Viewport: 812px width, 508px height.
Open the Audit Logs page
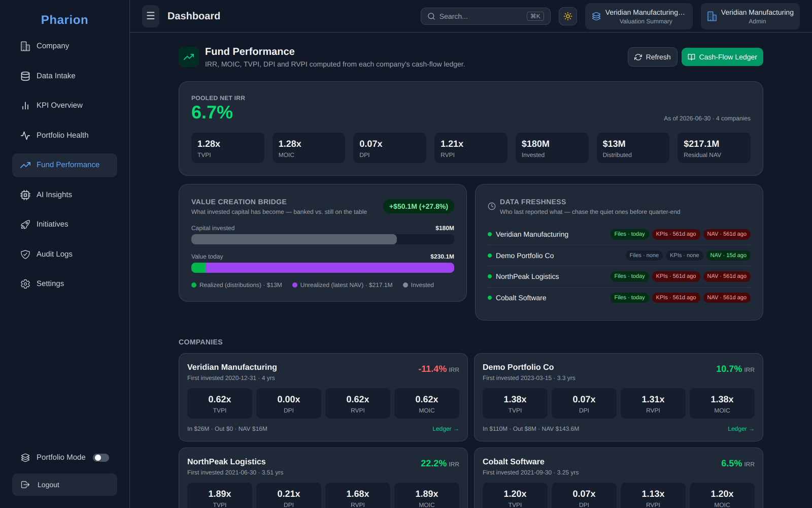pos(64,255)
